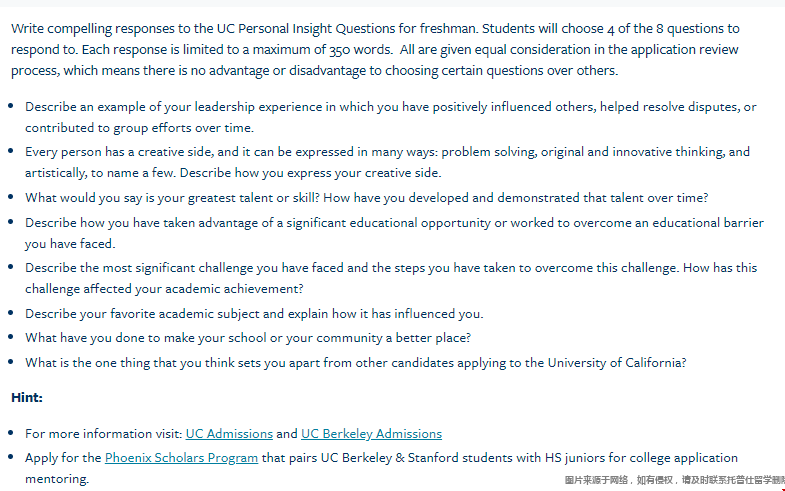Click the bullet dot beside leadership question

coord(11,106)
